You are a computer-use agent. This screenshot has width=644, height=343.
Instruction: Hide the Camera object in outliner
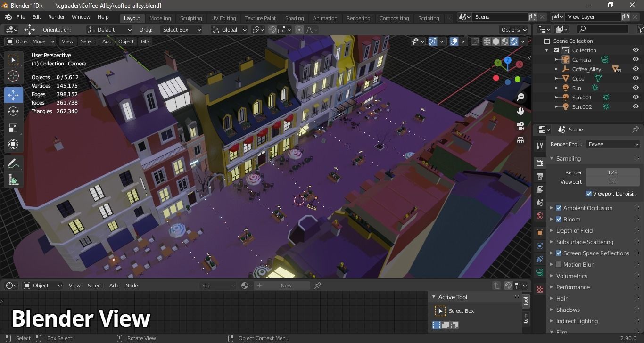(x=636, y=60)
